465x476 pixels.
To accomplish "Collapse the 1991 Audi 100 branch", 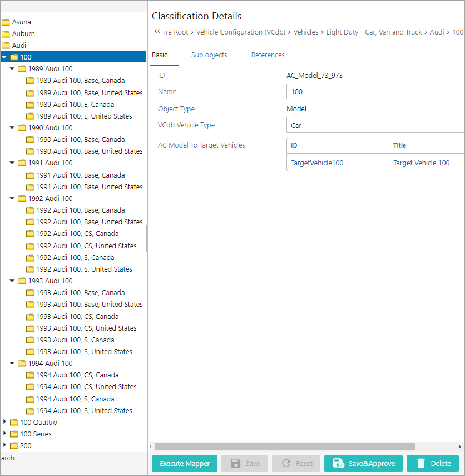I will [x=12, y=163].
